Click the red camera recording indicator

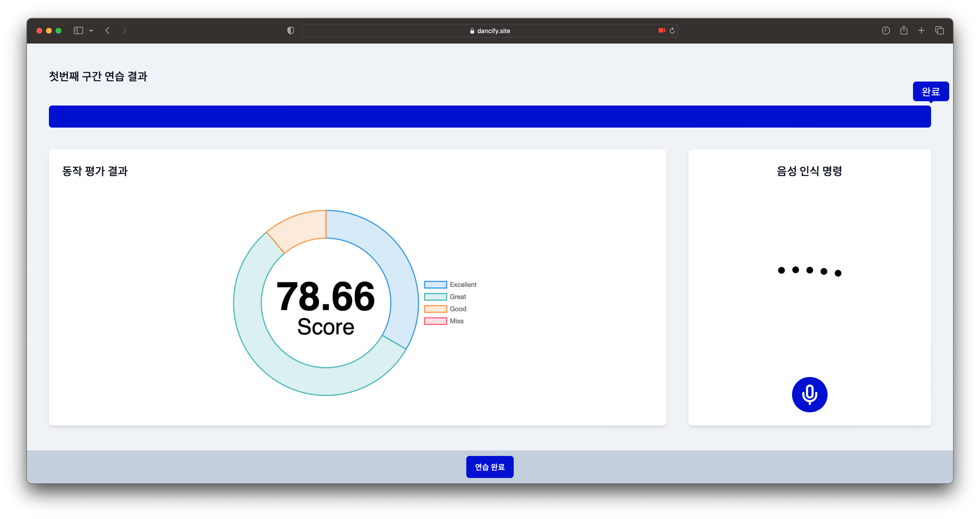coord(662,30)
